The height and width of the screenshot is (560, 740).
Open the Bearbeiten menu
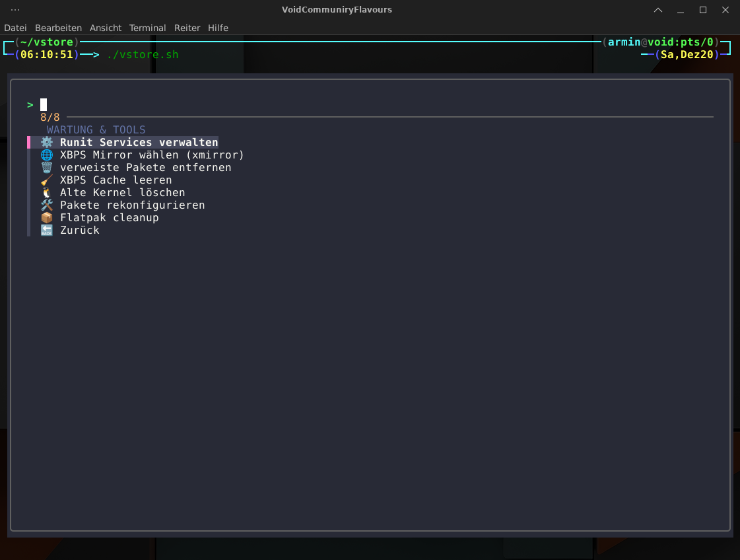tap(58, 28)
